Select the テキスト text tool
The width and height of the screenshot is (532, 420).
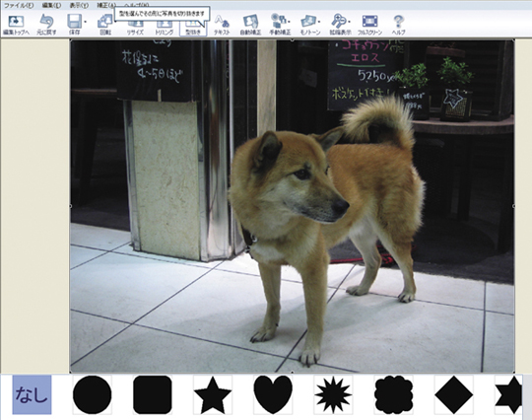(x=222, y=25)
